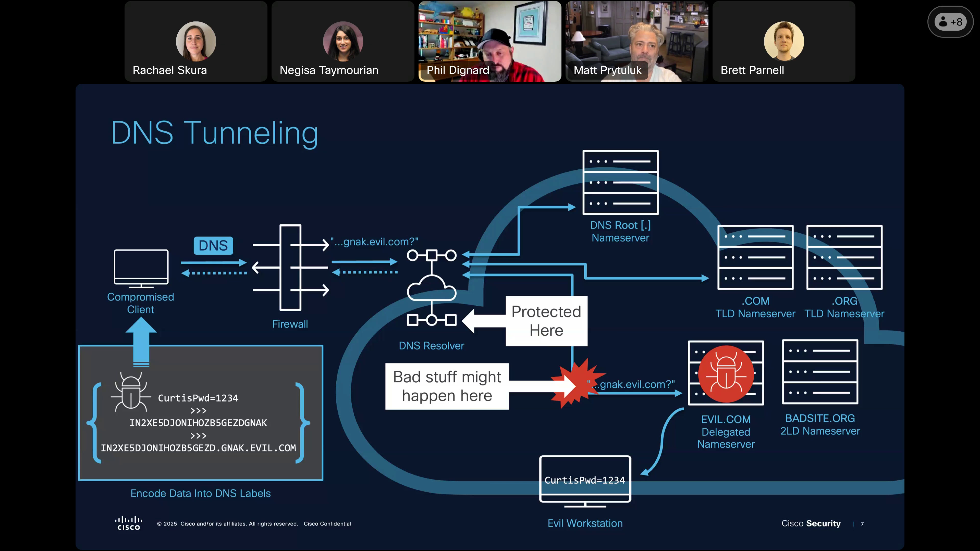Click the '...gnak.evil.com?' query near the firewall
980x551 pixels.
pyautogui.click(x=374, y=242)
